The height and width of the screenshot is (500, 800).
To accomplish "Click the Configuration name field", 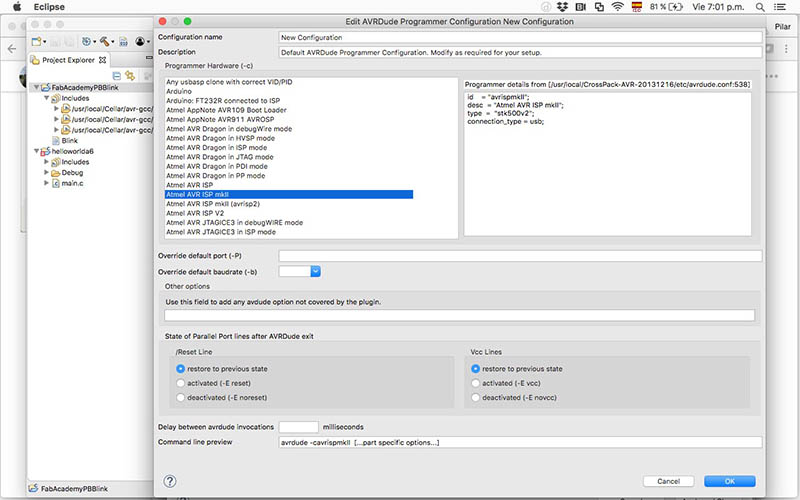I will tap(520, 37).
